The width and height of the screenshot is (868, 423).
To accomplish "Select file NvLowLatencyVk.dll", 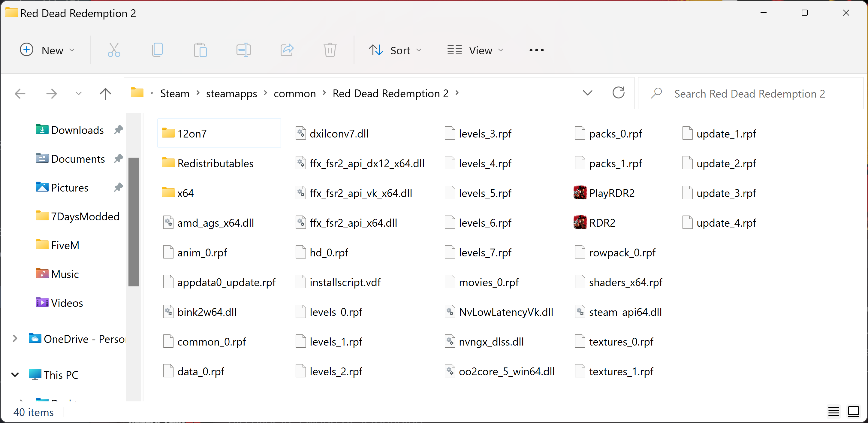I will pos(499,312).
